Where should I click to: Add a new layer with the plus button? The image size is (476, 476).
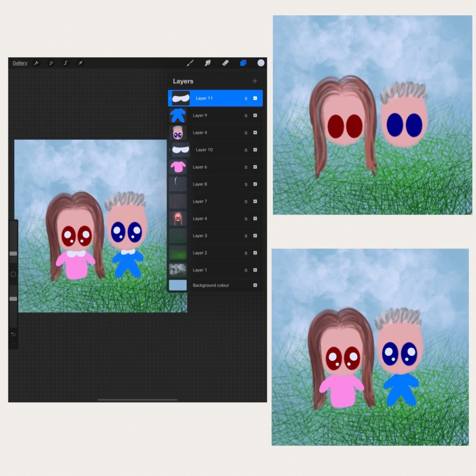pos(255,81)
